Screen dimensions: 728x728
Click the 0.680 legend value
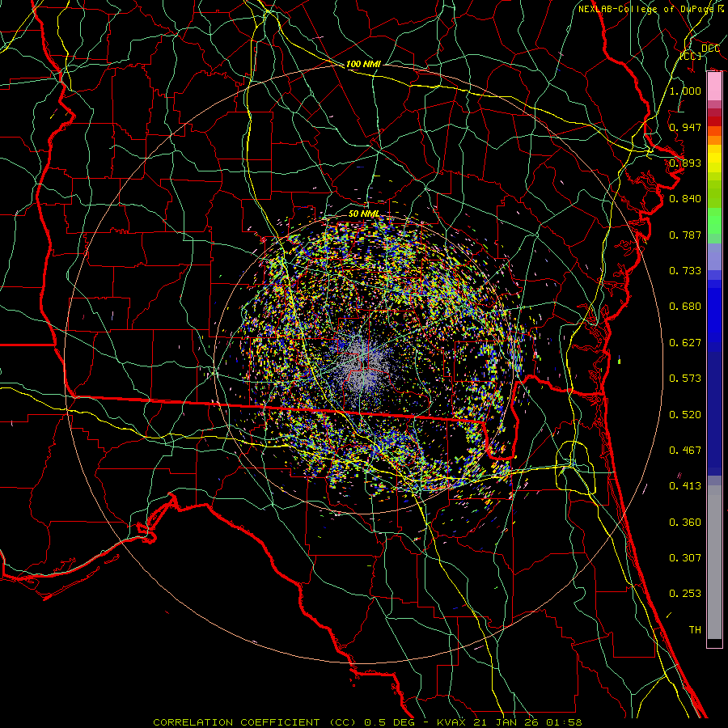685,307
